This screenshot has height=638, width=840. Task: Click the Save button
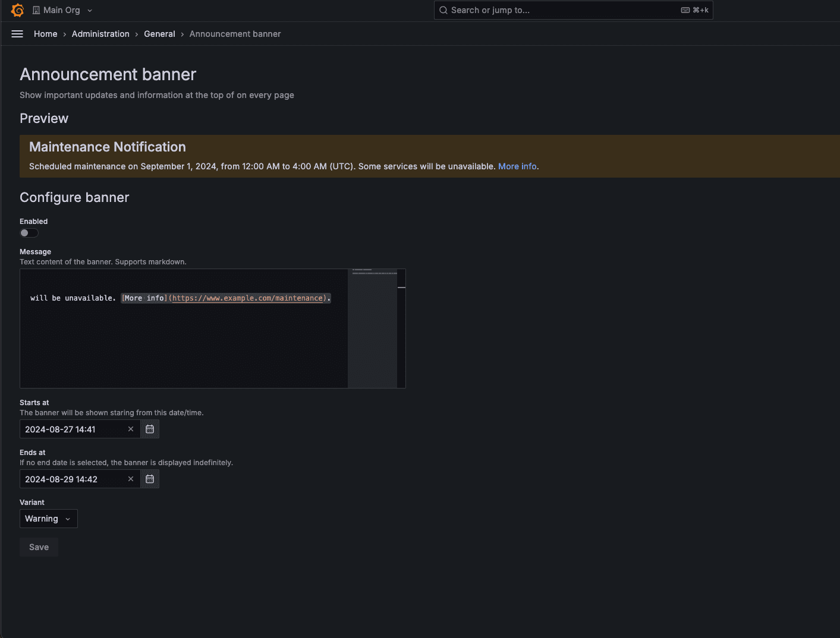click(x=38, y=547)
